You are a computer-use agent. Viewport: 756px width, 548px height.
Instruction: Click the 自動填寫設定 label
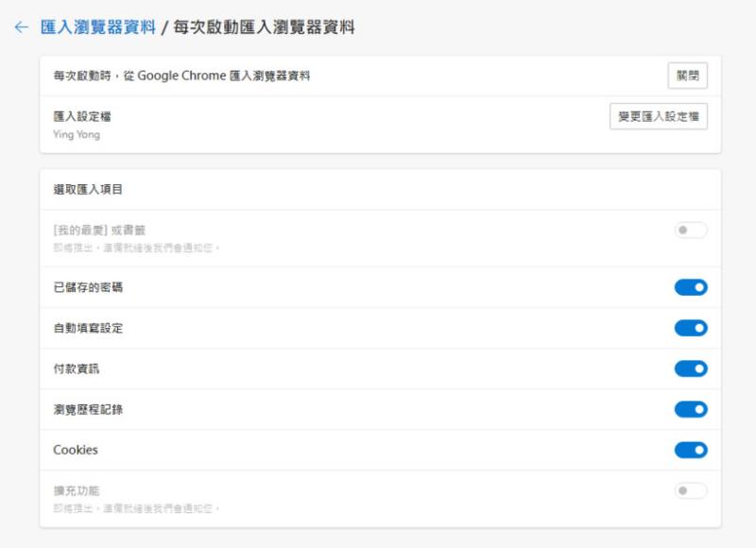coord(88,328)
